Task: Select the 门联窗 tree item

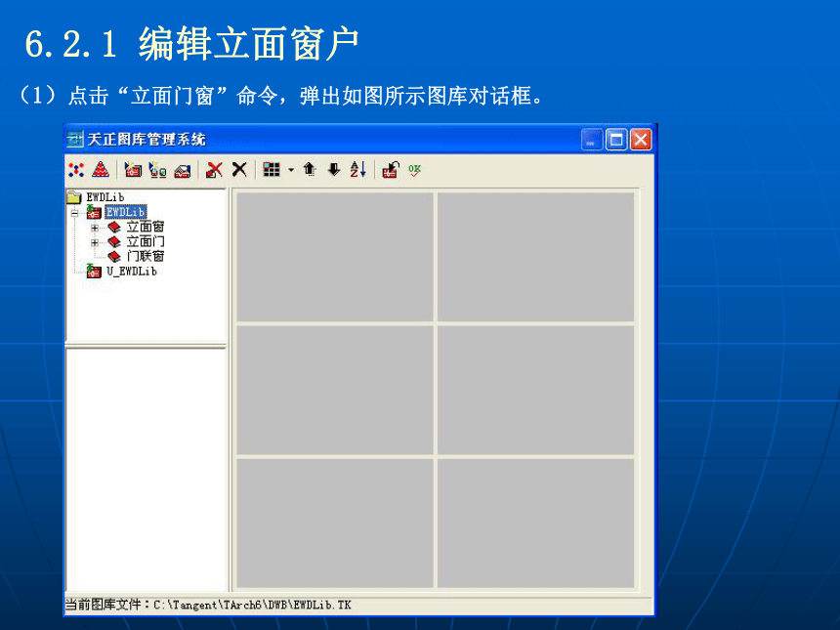Action: tap(146, 256)
